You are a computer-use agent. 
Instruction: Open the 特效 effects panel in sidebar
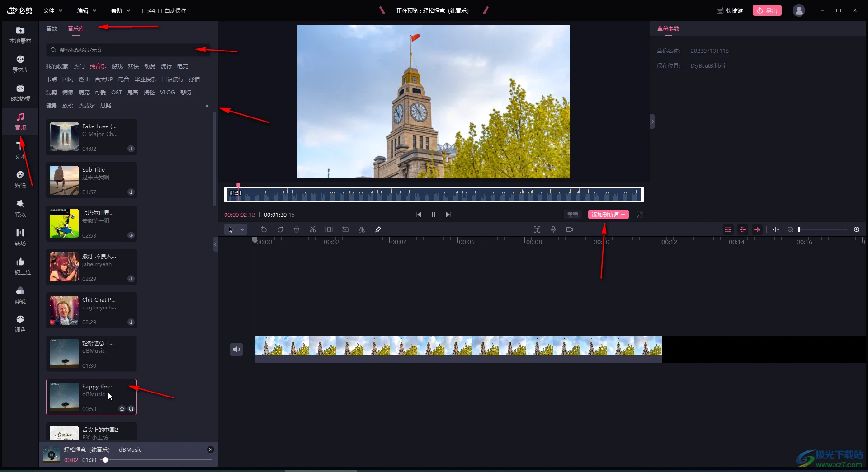tap(20, 208)
